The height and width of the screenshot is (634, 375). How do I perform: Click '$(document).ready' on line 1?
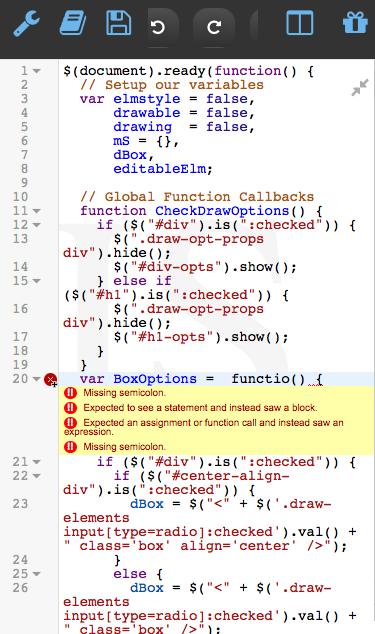click(134, 71)
